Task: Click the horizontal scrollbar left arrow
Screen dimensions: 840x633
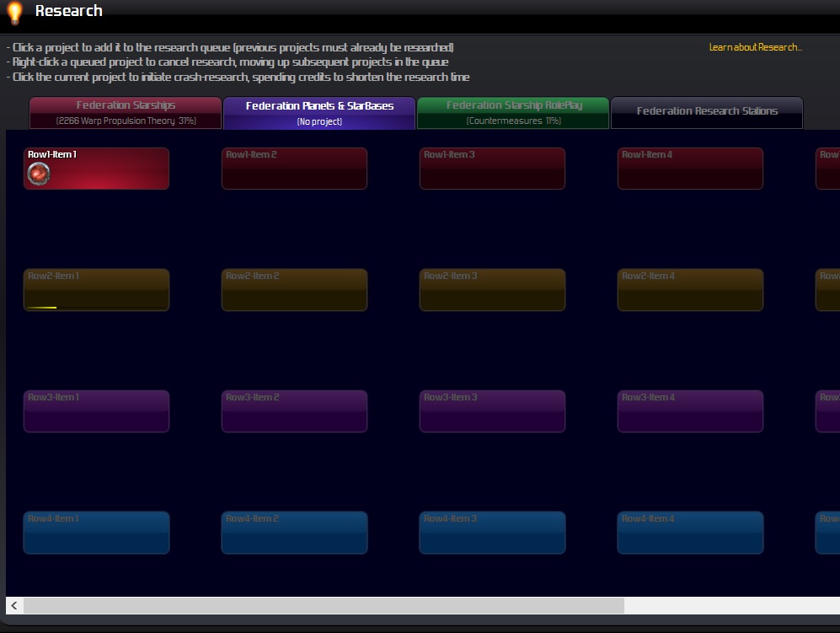Action: pos(14,606)
